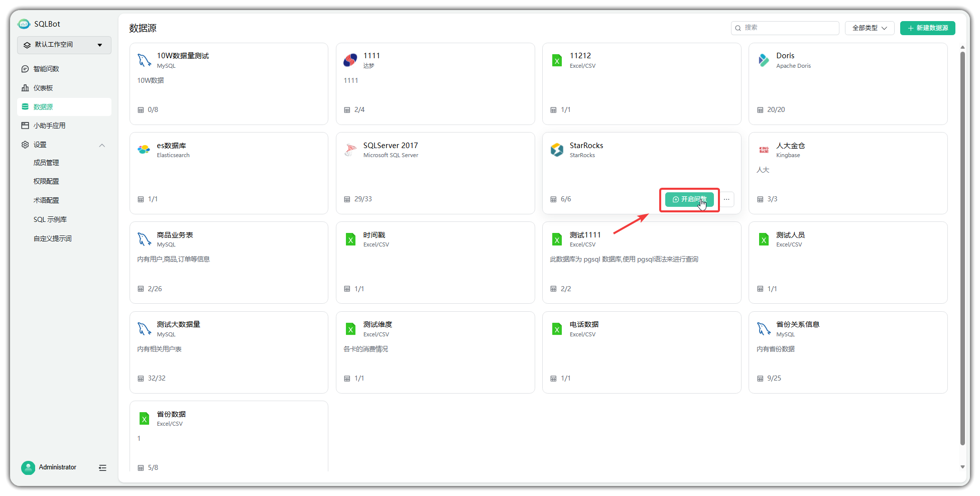The height and width of the screenshot is (496, 980).
Task: Go to 智能问数 in the sidebar
Action: point(46,69)
